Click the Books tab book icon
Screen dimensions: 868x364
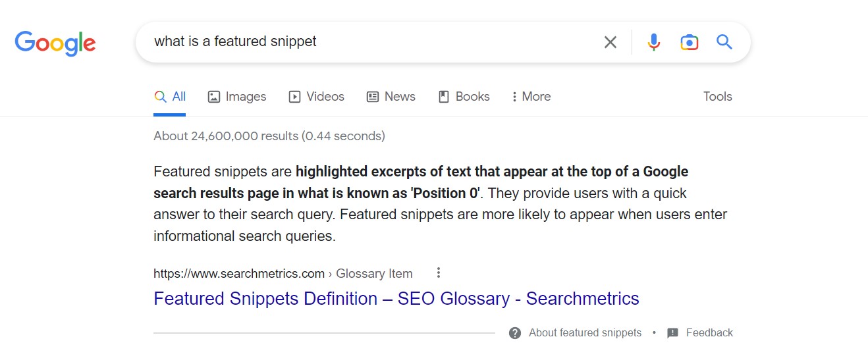[444, 97]
